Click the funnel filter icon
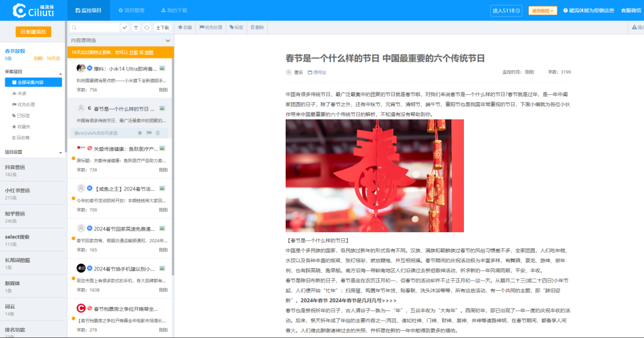Screen dimensions: 644x338 point(136,27)
